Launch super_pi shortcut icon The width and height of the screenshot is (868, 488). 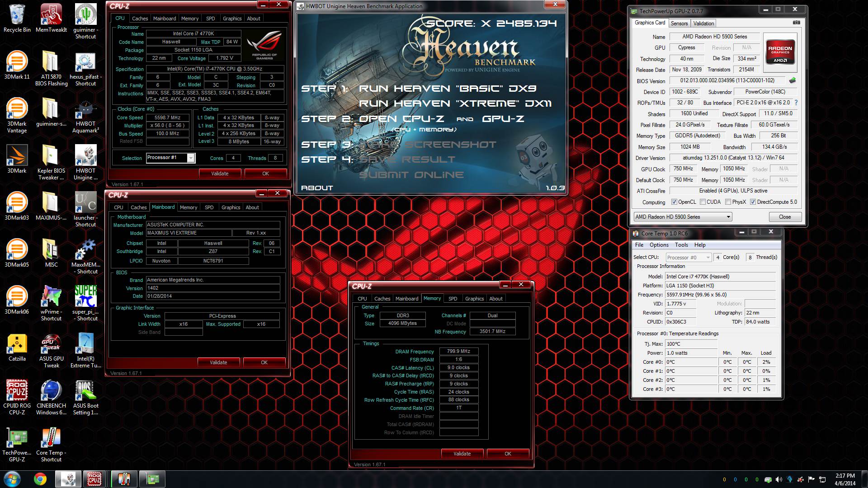click(x=85, y=303)
